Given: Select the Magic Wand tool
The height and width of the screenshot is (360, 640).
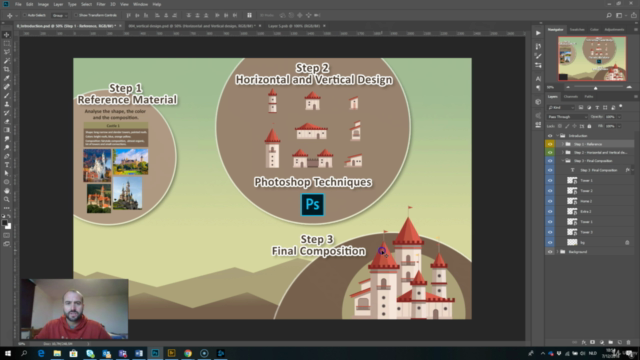Looking at the screenshot, I should (x=7, y=61).
